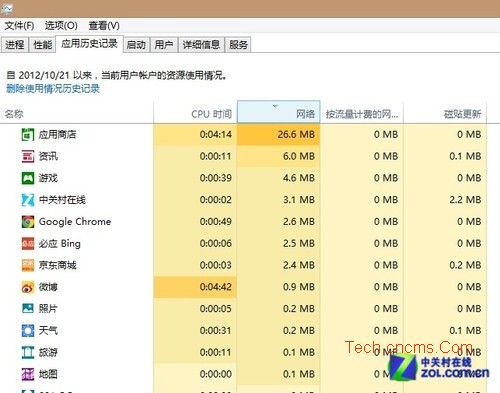Click the 应用商店 store icon
The image size is (500, 393).
click(x=28, y=135)
